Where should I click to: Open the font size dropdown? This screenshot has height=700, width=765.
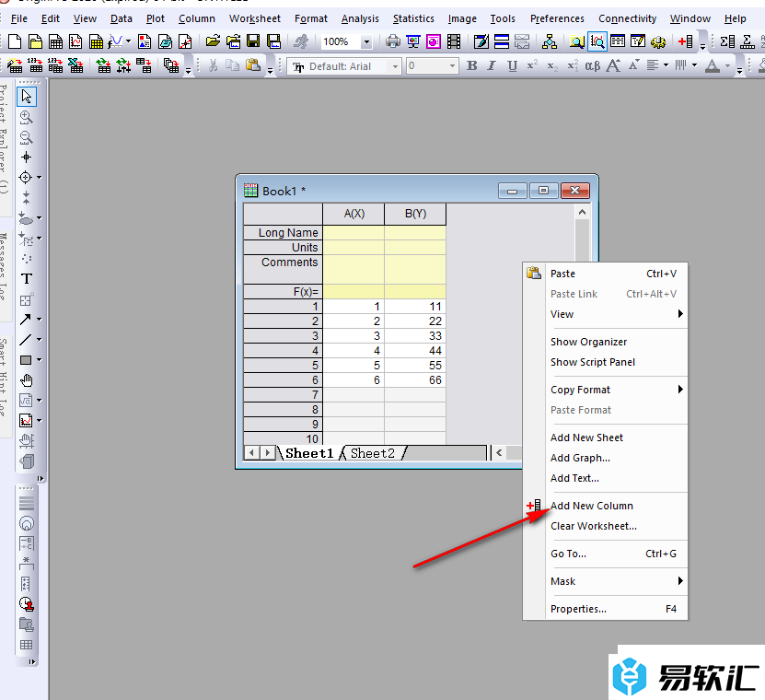click(x=452, y=66)
